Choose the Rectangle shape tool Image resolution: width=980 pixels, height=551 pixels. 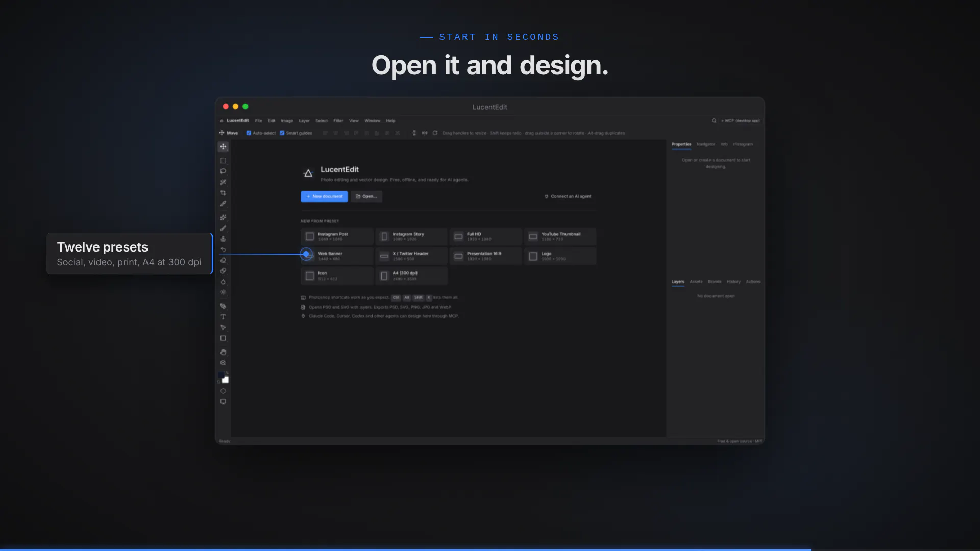coord(223,338)
